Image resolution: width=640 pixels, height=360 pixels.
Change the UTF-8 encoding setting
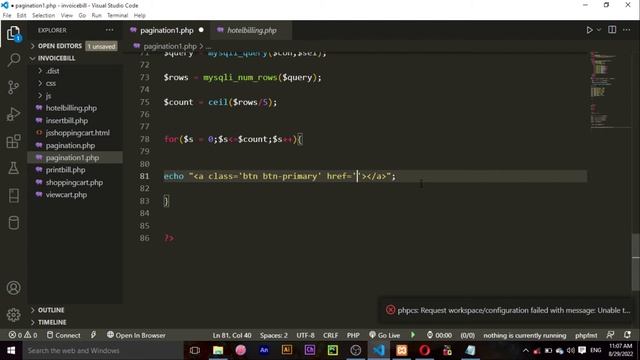pyautogui.click(x=305, y=335)
